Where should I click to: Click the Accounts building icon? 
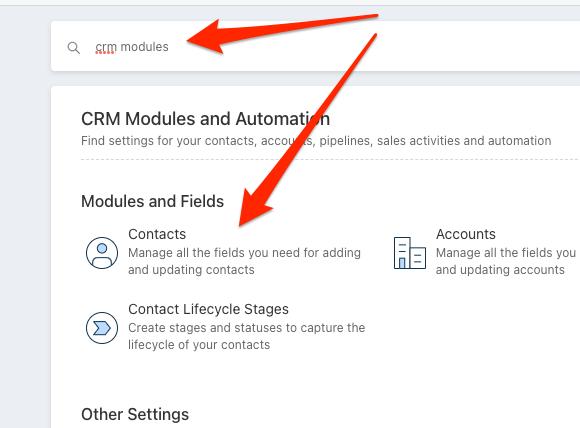pos(409,253)
